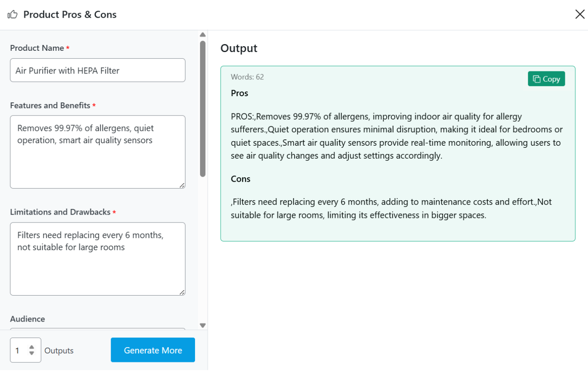The width and height of the screenshot is (588, 385).
Task: Close the Product Pros & Cons dialog
Action: pyautogui.click(x=580, y=14)
